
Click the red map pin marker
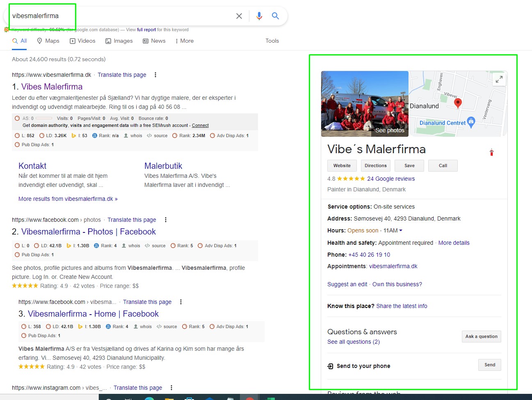458,103
